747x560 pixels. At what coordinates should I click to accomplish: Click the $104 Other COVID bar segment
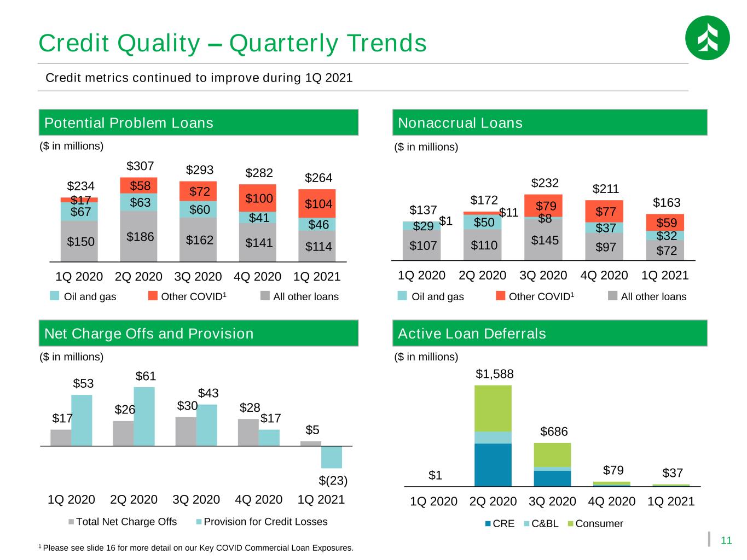point(317,203)
